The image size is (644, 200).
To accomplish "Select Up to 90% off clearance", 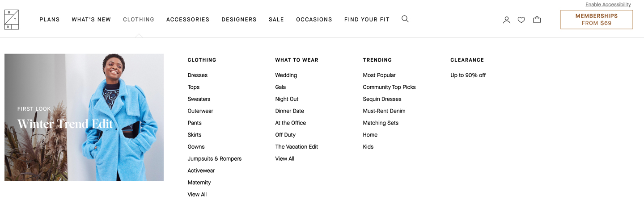I will pos(468,75).
